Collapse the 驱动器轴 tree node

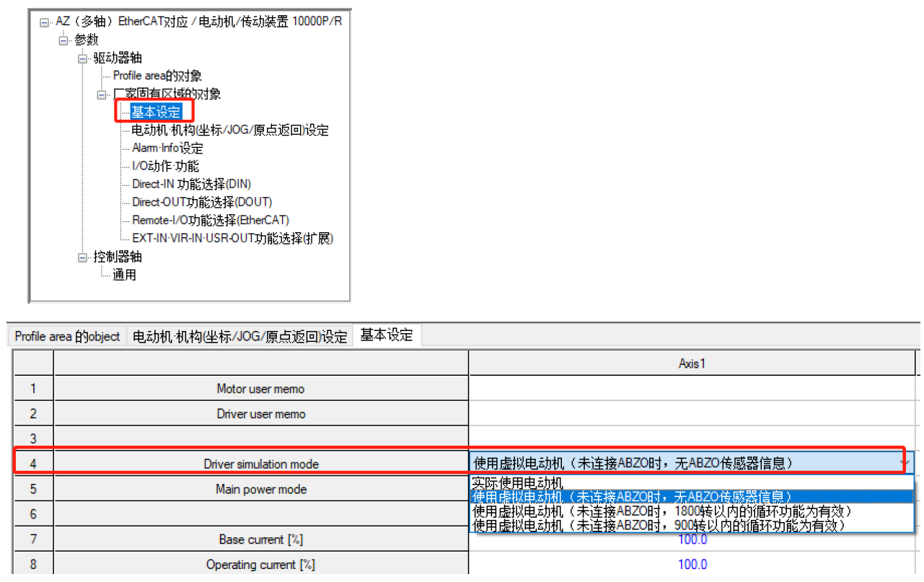(82, 58)
